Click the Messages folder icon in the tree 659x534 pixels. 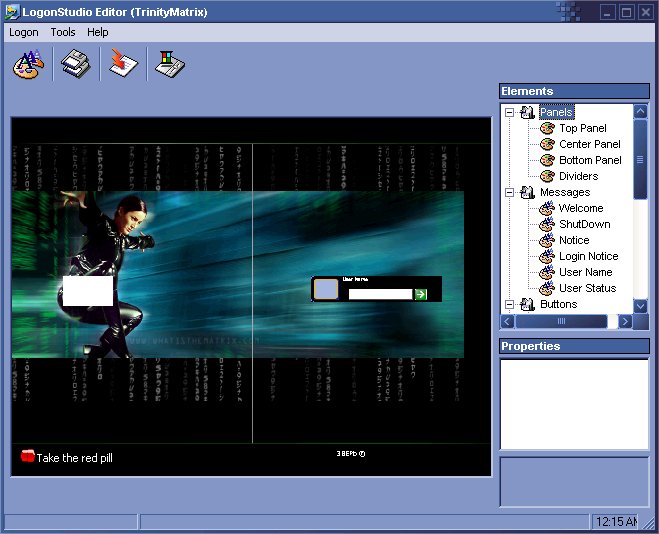click(x=527, y=192)
